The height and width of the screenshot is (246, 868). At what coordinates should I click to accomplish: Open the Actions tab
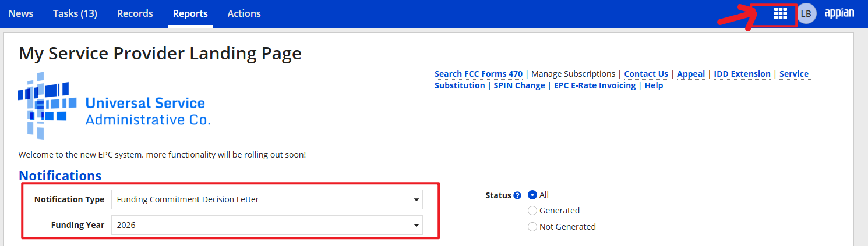pyautogui.click(x=244, y=13)
